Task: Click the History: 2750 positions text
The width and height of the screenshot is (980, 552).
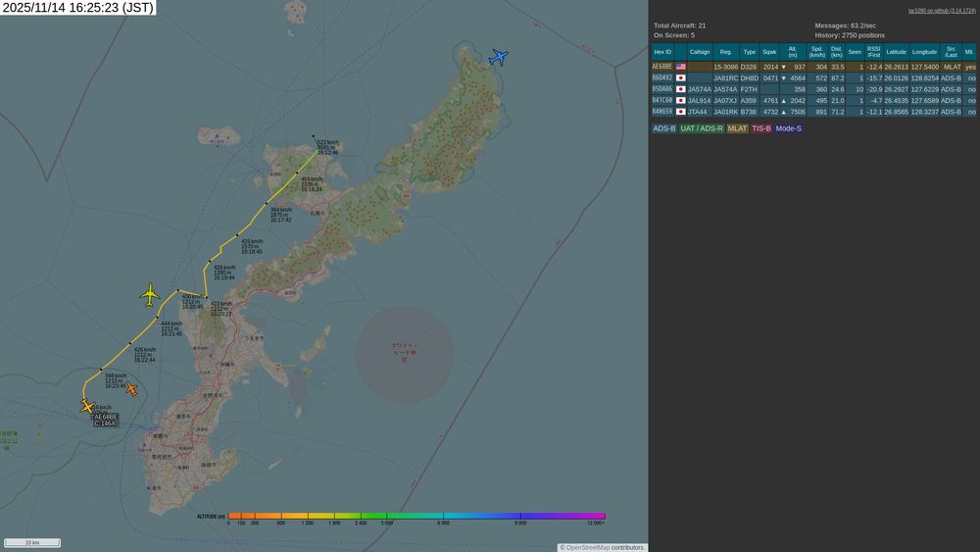Action: pos(850,35)
